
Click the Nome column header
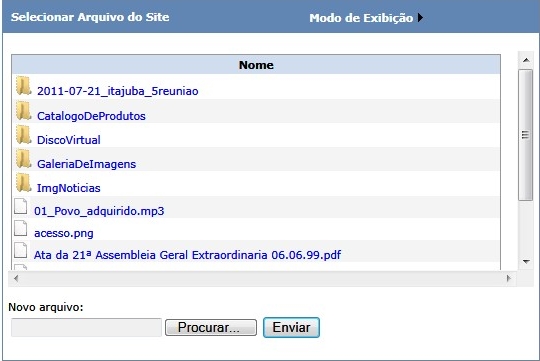[x=256, y=65]
